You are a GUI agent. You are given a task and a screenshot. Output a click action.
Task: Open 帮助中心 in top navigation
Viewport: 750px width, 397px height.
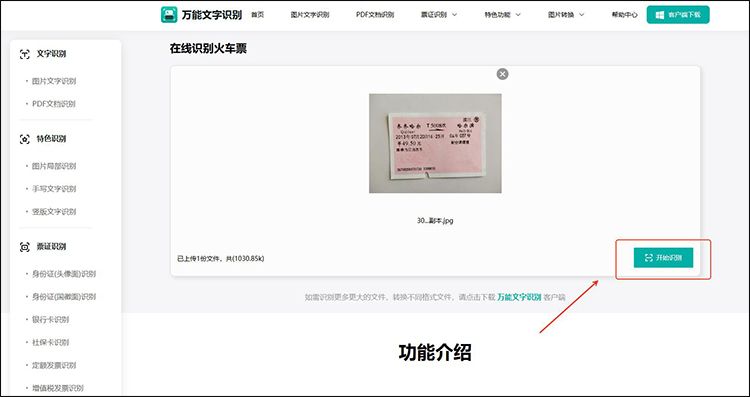(624, 15)
